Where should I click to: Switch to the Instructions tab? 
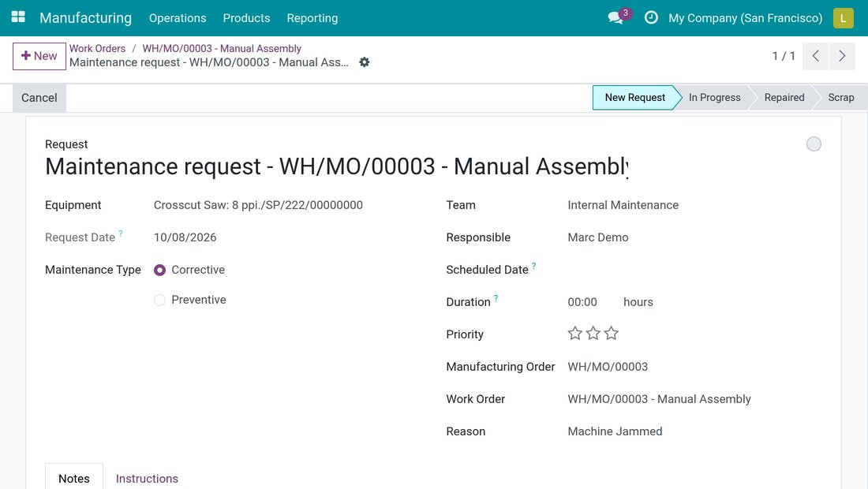[x=147, y=478]
